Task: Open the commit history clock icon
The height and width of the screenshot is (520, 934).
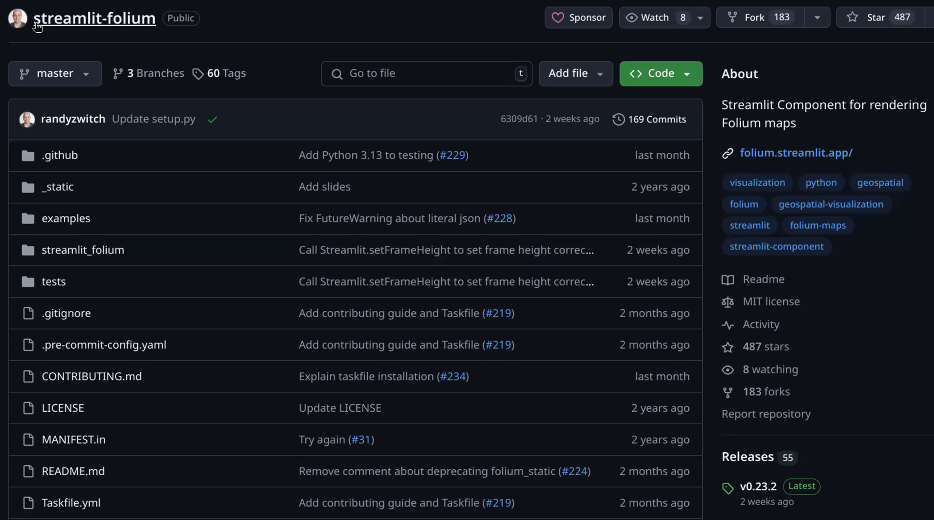Action: pyautogui.click(x=618, y=119)
